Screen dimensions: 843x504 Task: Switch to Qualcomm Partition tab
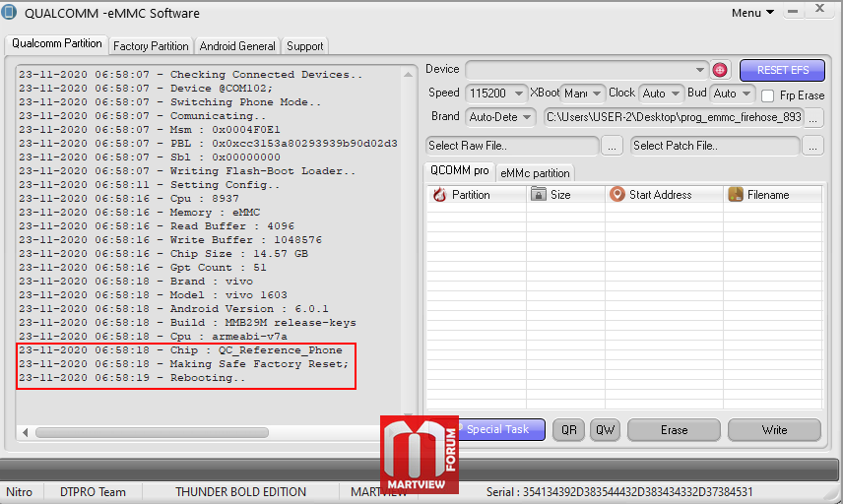tap(56, 43)
